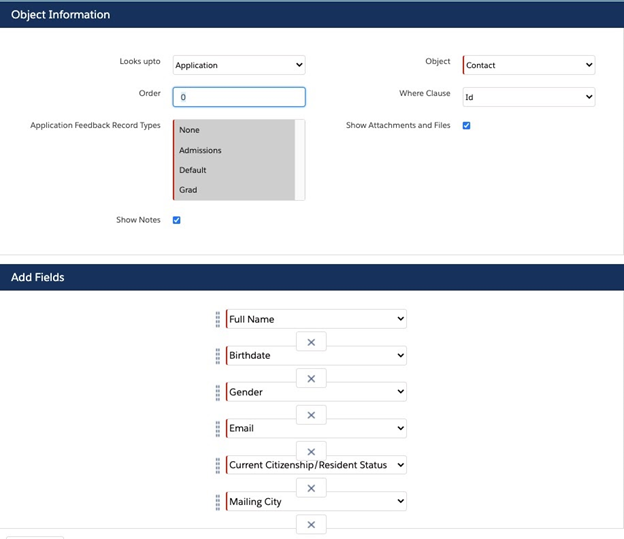Click the drag handle beside Email
The image size is (624, 539).
217,428
